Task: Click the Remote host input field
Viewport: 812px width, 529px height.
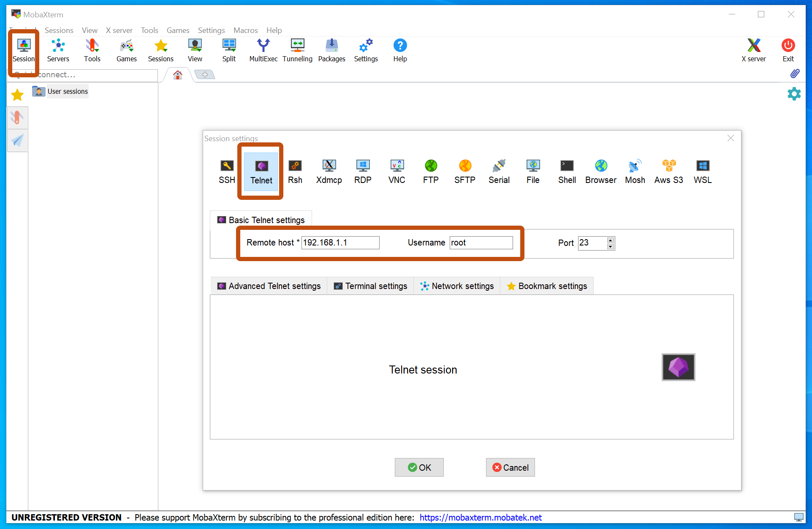Action: click(340, 243)
